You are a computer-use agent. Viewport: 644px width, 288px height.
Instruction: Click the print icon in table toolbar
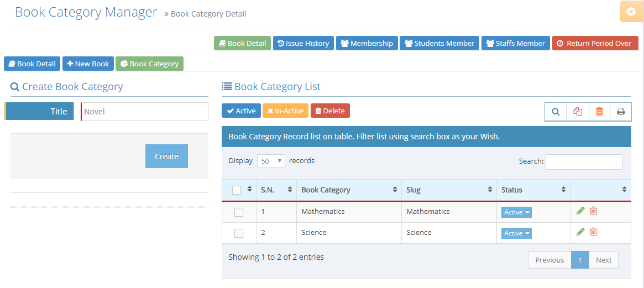point(621,112)
